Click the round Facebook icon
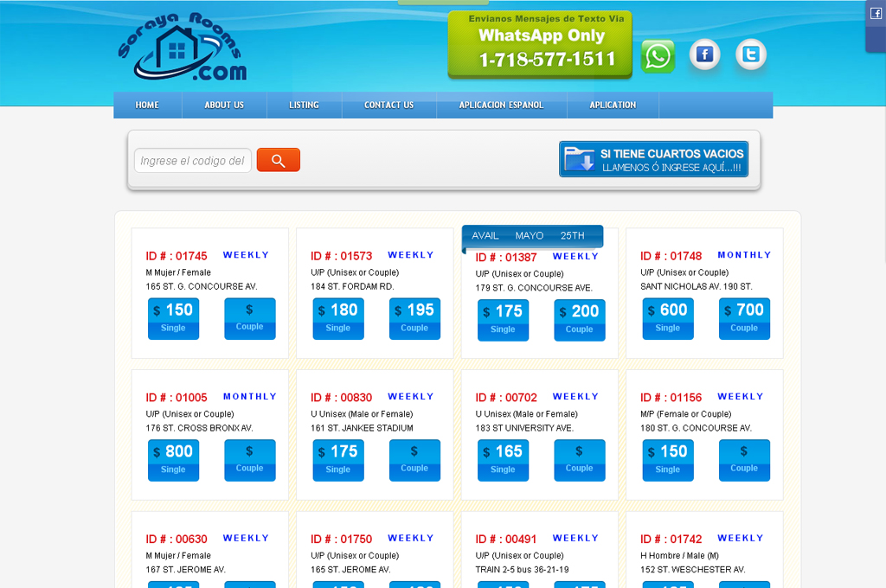This screenshot has width=886, height=588. (x=704, y=55)
